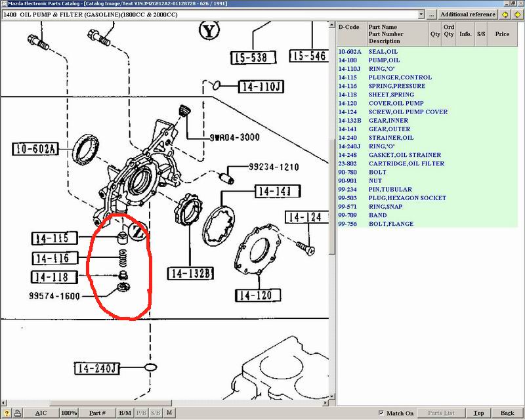Click scroll-up arrow of diagram scrollbar

(332, 25)
